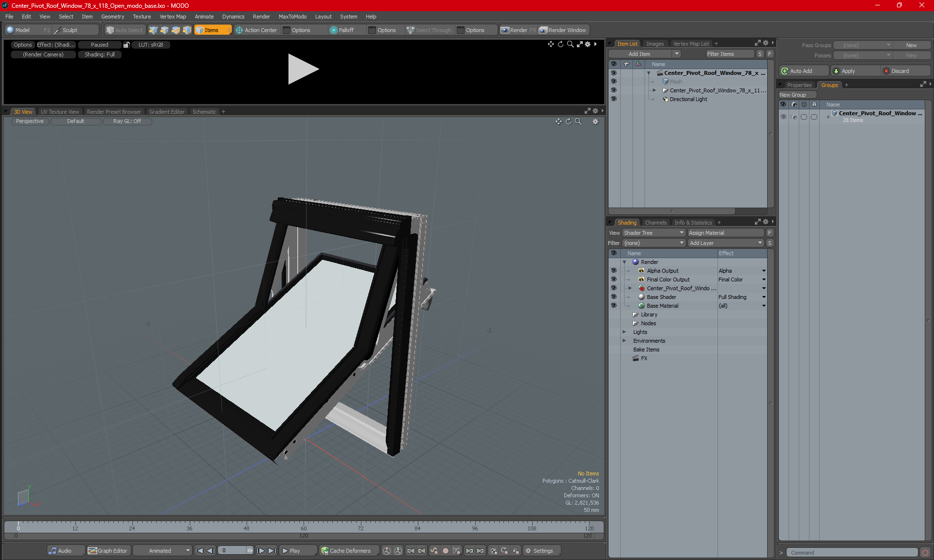Screen dimensions: 934x560
Task: Switch to the UV Texture View tab
Action: click(x=60, y=112)
